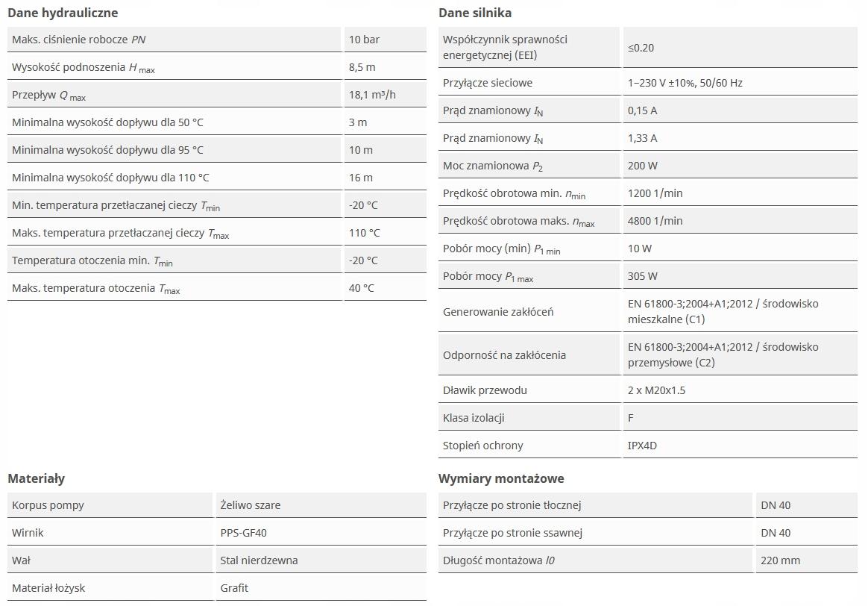Viewport: 868px width, 606px height.
Task: Click the "Dane hydrauliczne" section heading
Action: [x=63, y=13]
